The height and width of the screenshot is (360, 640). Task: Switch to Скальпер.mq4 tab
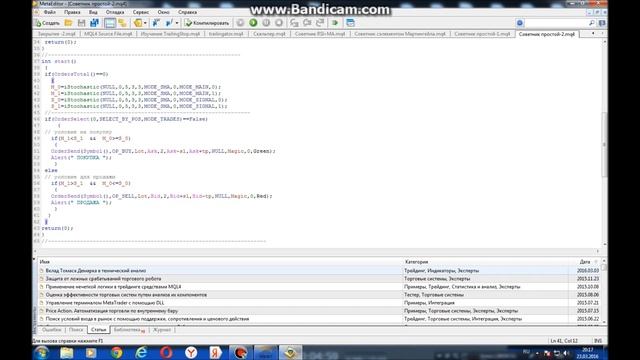(x=269, y=34)
